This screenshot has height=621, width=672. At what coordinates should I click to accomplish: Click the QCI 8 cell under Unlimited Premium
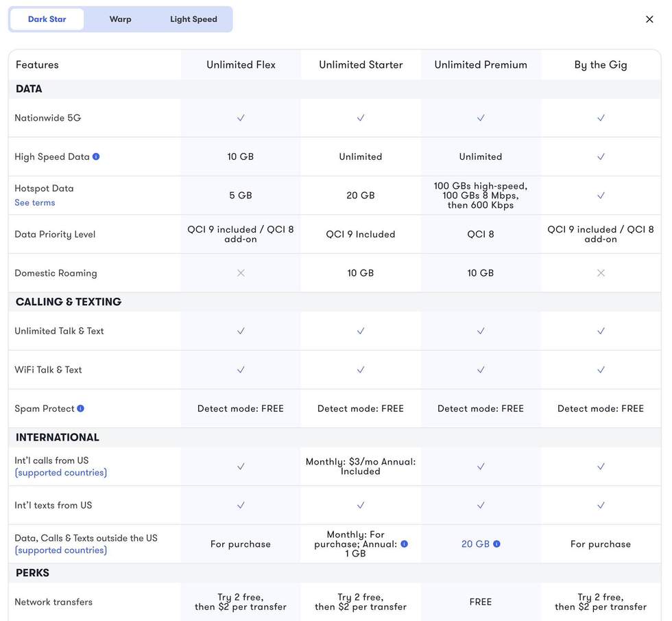pyautogui.click(x=481, y=234)
